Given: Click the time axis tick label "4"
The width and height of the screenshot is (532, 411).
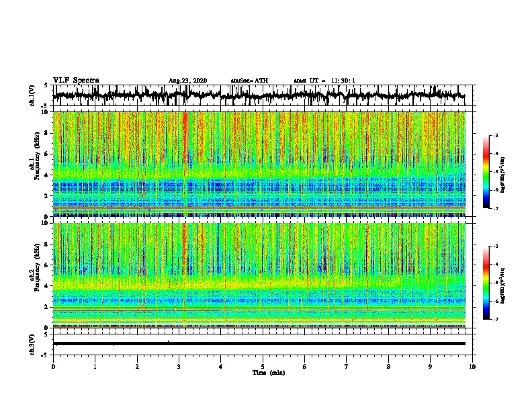Looking at the screenshot, I should click(221, 367).
